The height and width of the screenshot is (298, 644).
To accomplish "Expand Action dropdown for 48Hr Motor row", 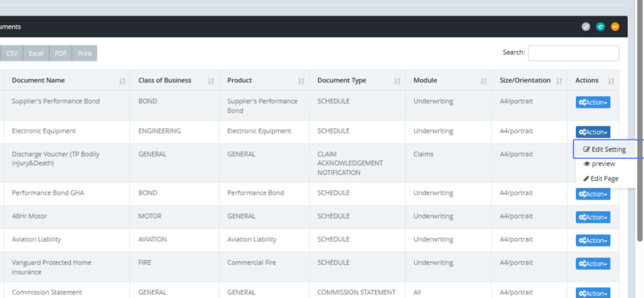I will pos(592,217).
